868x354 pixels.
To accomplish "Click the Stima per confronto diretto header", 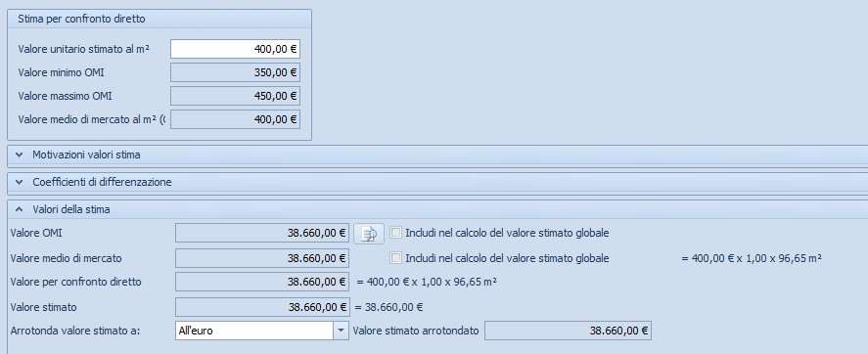I will [160, 19].
